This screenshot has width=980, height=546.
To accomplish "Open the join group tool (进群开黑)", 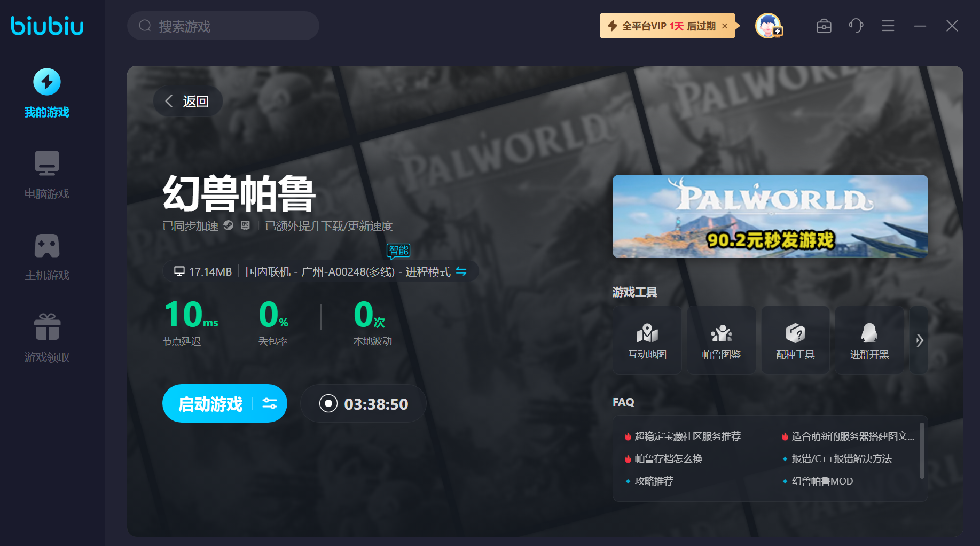I will 869,340.
